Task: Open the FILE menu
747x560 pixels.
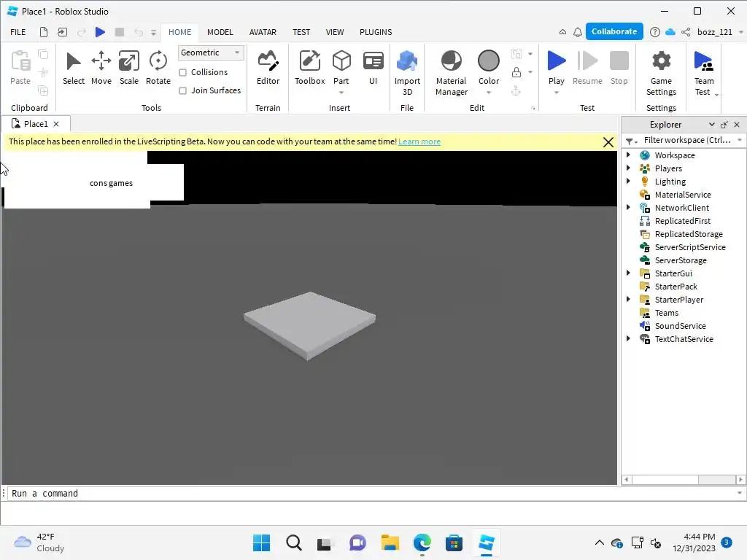Action: pyautogui.click(x=18, y=32)
